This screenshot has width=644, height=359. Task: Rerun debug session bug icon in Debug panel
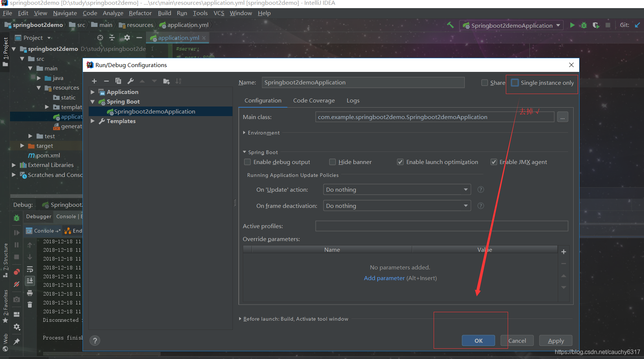pos(17,218)
